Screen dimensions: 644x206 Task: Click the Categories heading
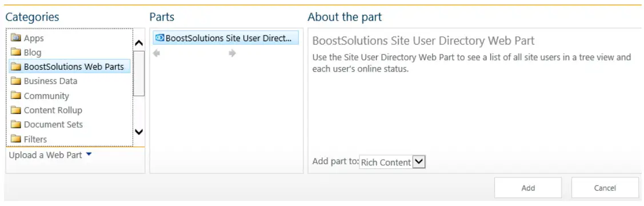click(x=32, y=17)
